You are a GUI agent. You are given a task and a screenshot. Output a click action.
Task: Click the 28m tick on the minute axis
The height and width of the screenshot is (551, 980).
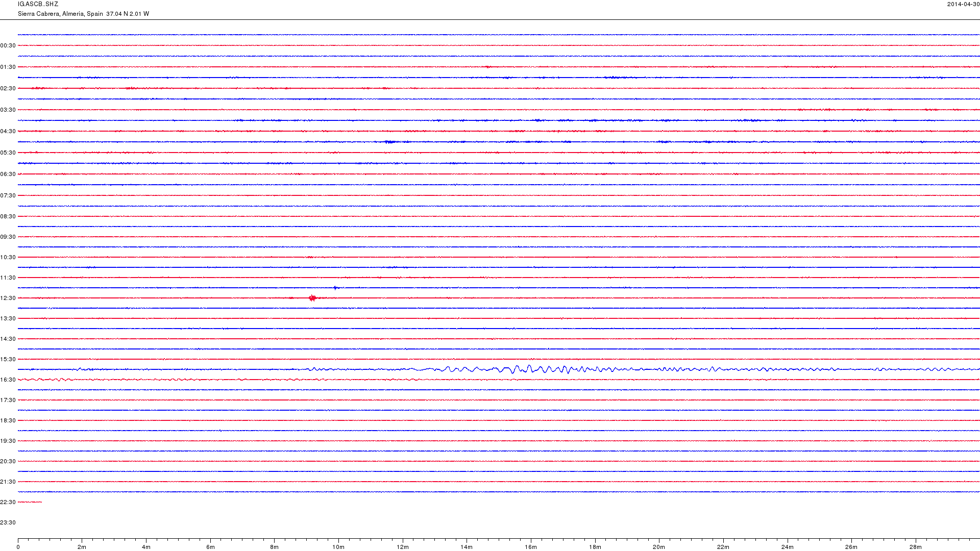click(x=916, y=547)
